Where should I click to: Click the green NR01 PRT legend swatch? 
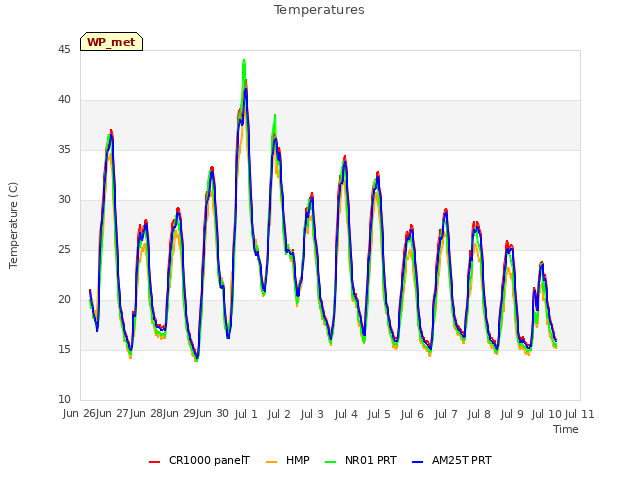[x=330, y=462]
